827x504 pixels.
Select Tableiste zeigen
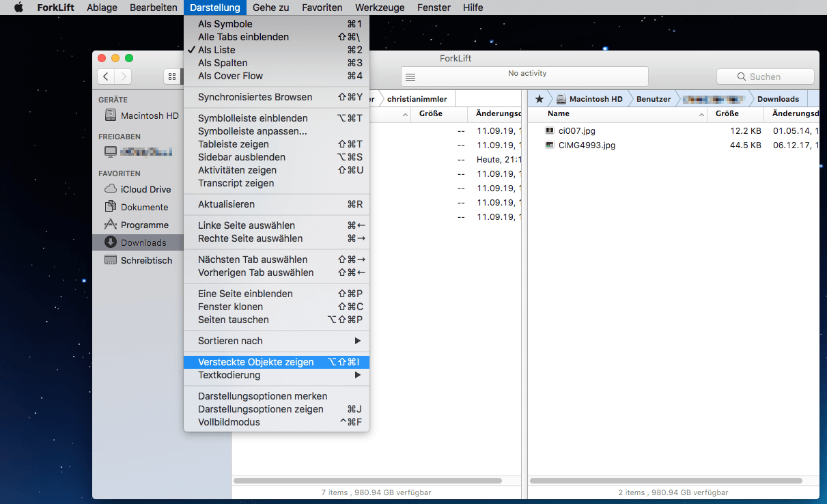pos(277,144)
